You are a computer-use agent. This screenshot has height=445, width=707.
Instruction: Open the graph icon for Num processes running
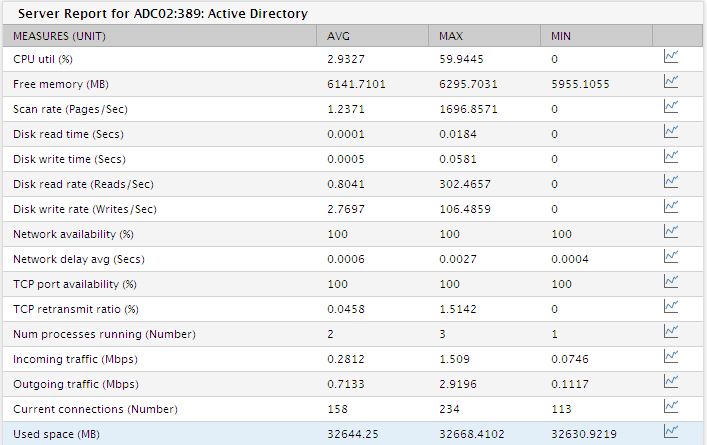click(671, 332)
